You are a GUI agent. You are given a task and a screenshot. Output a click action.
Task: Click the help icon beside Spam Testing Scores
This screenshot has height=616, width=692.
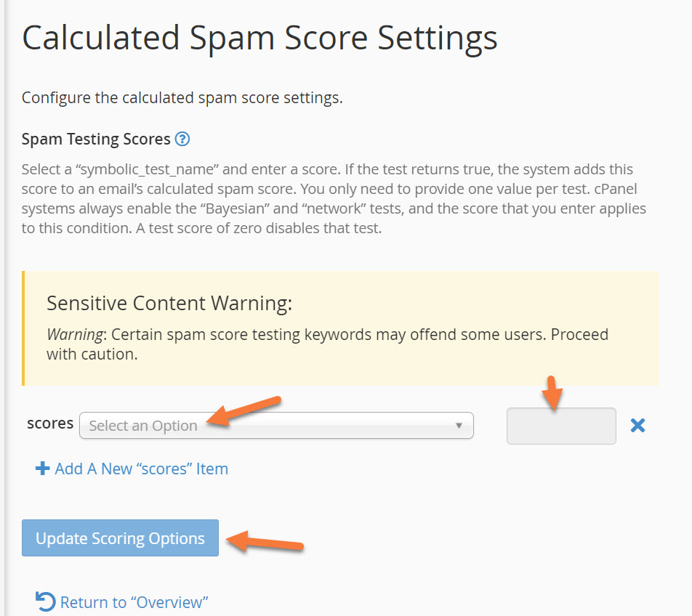[x=182, y=139]
